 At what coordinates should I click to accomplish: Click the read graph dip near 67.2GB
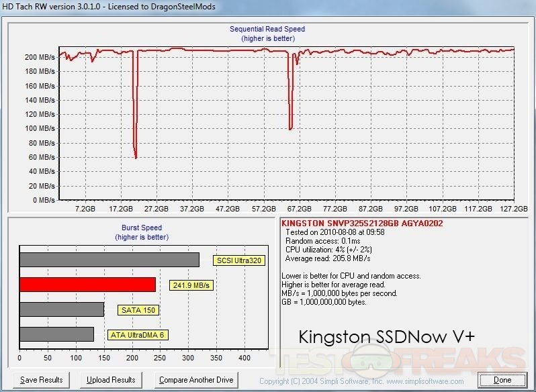(x=291, y=128)
